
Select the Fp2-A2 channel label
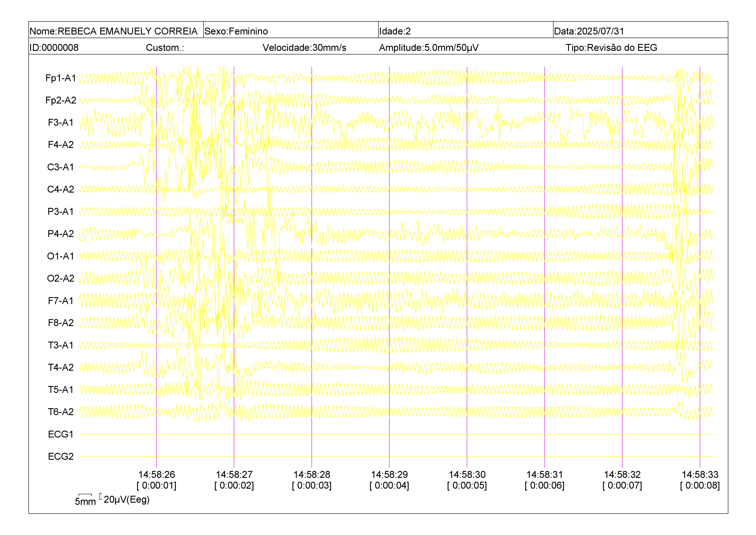pyautogui.click(x=61, y=100)
